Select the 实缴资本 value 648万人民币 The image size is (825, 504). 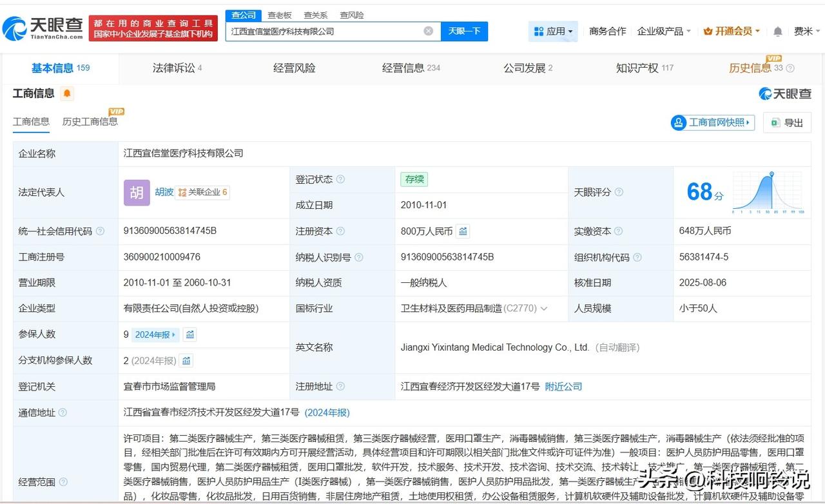pyautogui.click(x=705, y=231)
